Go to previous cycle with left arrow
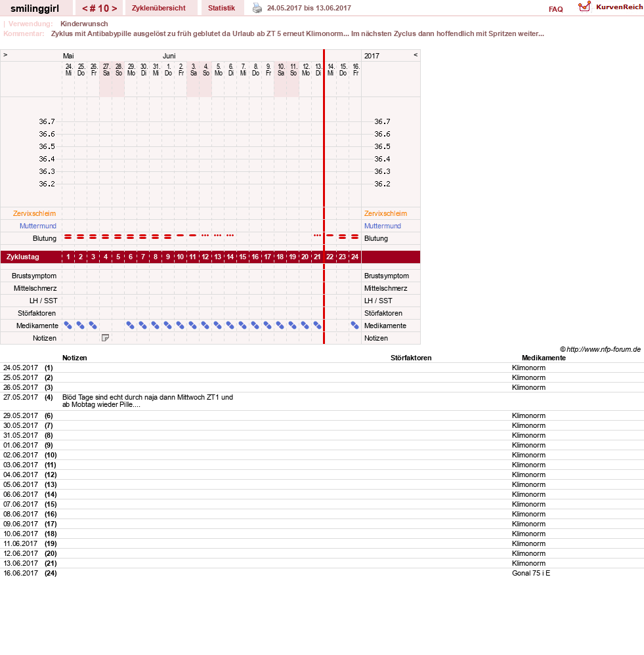Image resolution: width=644 pixels, height=655 pixels. [x=85, y=9]
